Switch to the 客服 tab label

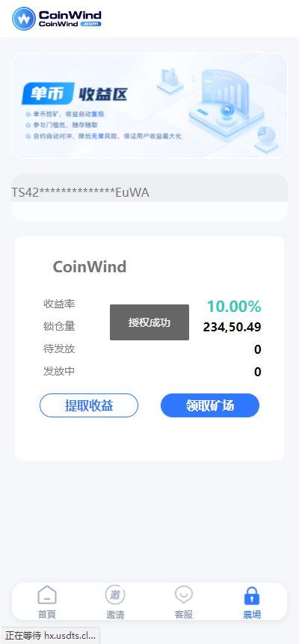click(x=184, y=614)
